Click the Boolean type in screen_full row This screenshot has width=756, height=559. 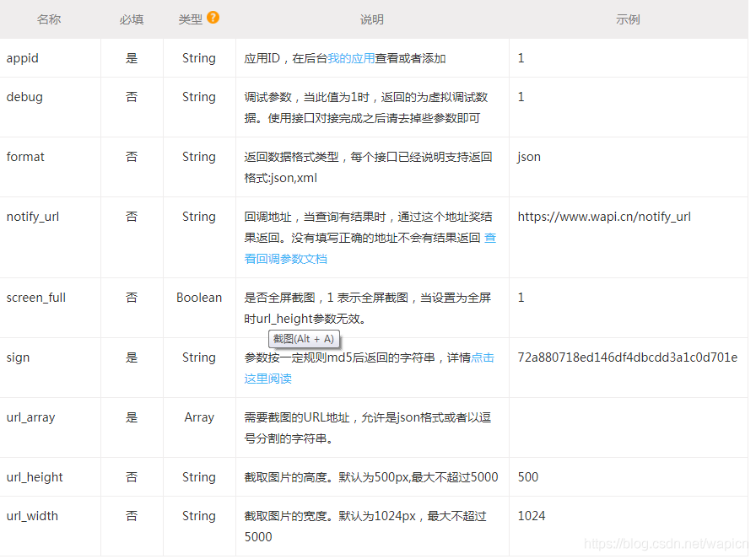pos(199,298)
